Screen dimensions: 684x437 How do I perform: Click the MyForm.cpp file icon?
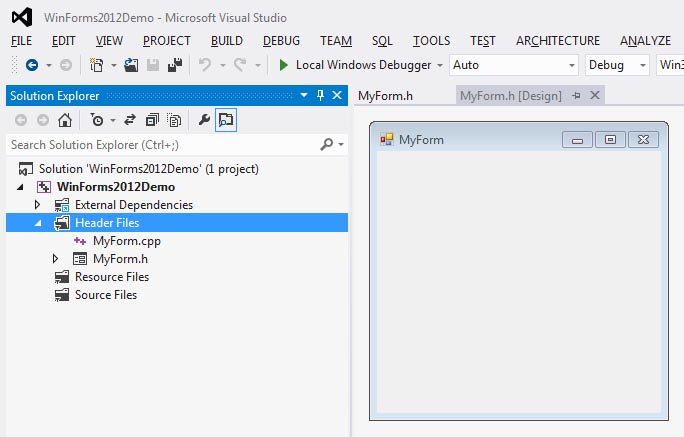click(80, 241)
